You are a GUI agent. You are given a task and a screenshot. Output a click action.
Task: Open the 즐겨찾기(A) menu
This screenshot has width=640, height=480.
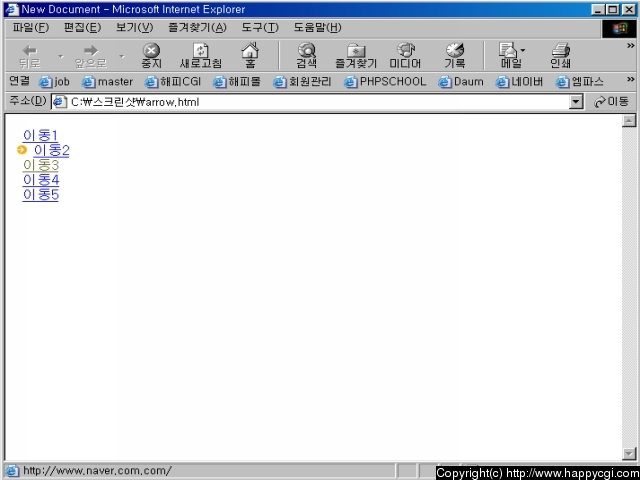tap(197, 28)
